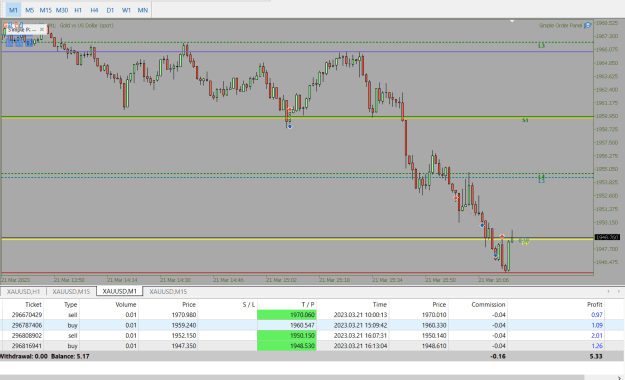Open the XAUUSD,H1 chart tab

tap(24, 291)
